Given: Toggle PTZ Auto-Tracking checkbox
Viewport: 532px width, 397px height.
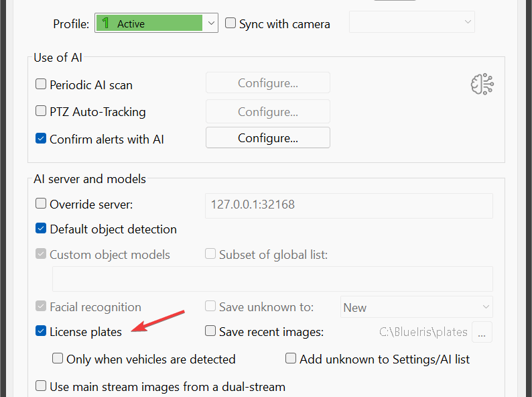Looking at the screenshot, I should point(41,112).
